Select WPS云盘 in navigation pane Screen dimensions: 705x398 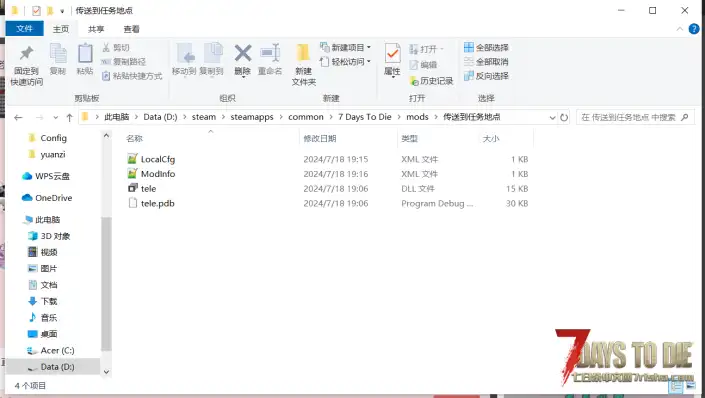click(46, 176)
